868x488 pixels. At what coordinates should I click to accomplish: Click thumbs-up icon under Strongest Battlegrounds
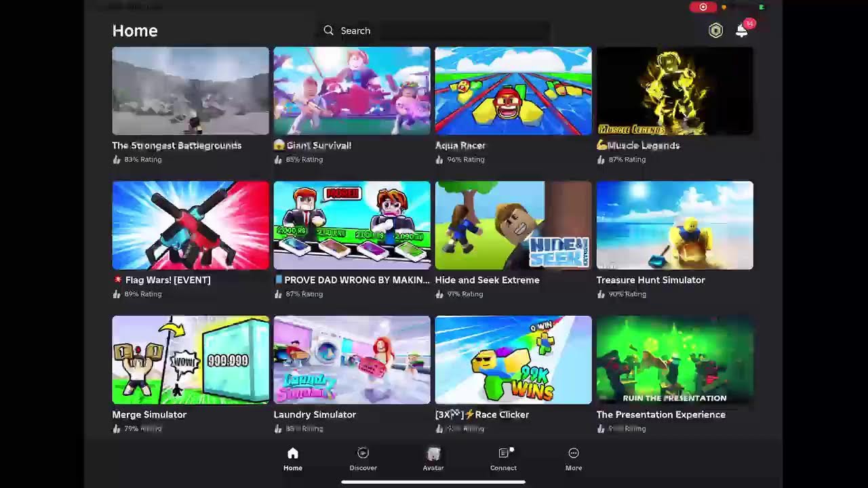[x=117, y=159]
